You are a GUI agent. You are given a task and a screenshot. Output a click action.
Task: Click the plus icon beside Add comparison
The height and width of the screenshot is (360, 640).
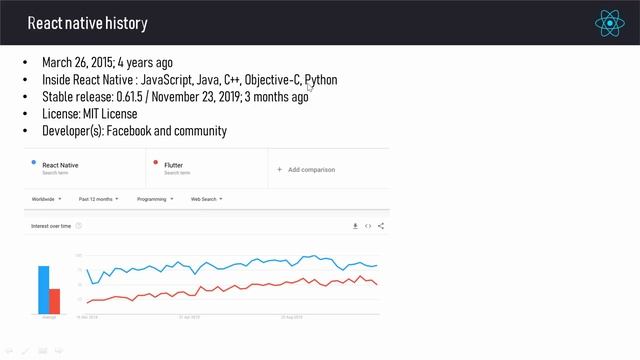coord(280,169)
